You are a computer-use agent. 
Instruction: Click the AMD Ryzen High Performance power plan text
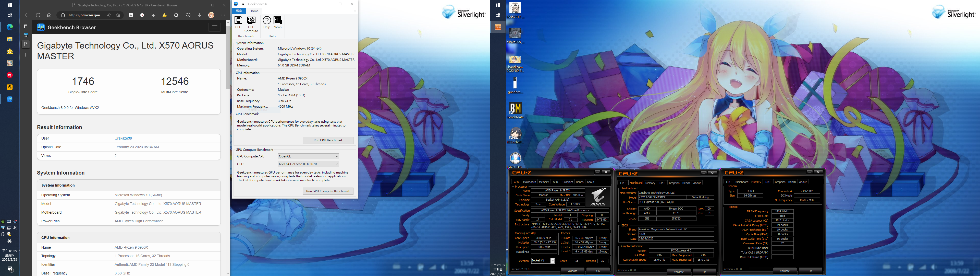tap(139, 221)
